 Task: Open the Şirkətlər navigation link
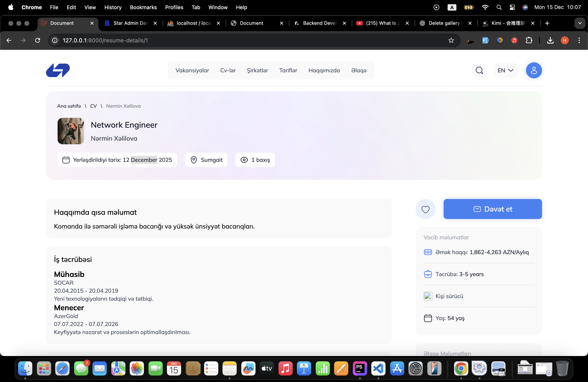click(257, 70)
